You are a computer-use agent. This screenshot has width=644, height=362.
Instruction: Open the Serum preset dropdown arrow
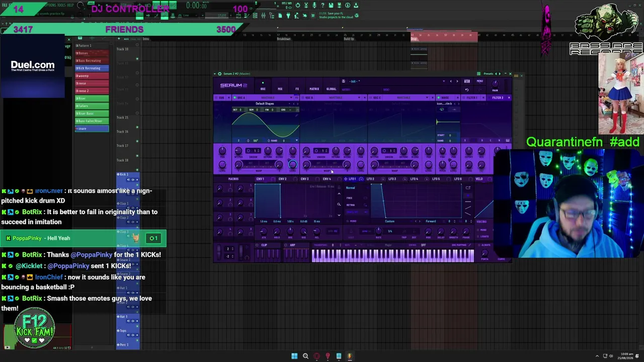click(444, 81)
